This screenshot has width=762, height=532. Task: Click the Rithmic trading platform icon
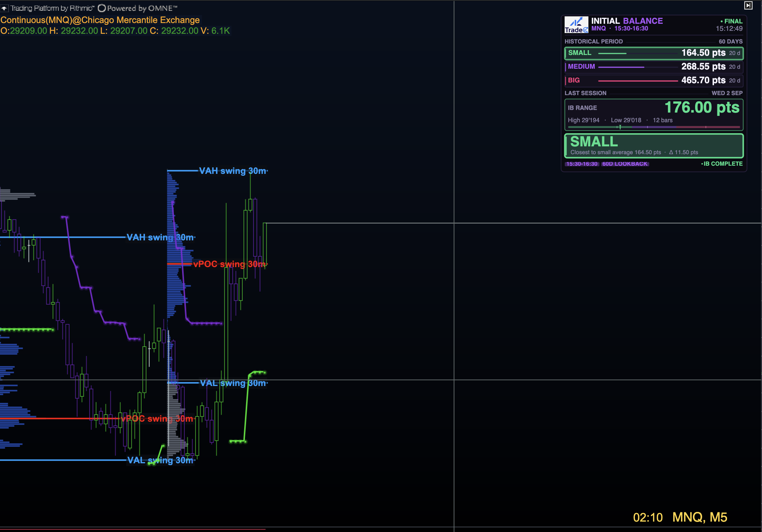4,8
